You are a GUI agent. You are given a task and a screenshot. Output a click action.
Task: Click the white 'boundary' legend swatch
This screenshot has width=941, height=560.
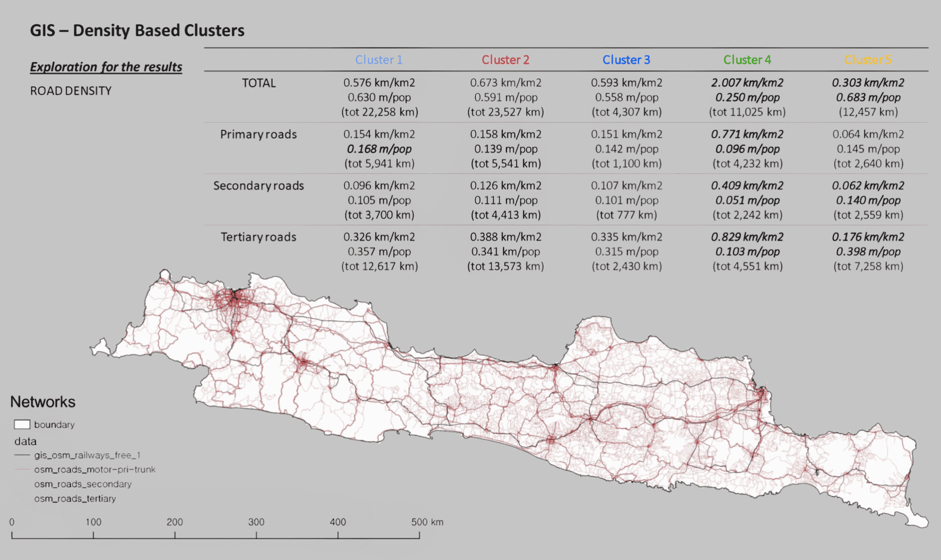pyautogui.click(x=22, y=424)
